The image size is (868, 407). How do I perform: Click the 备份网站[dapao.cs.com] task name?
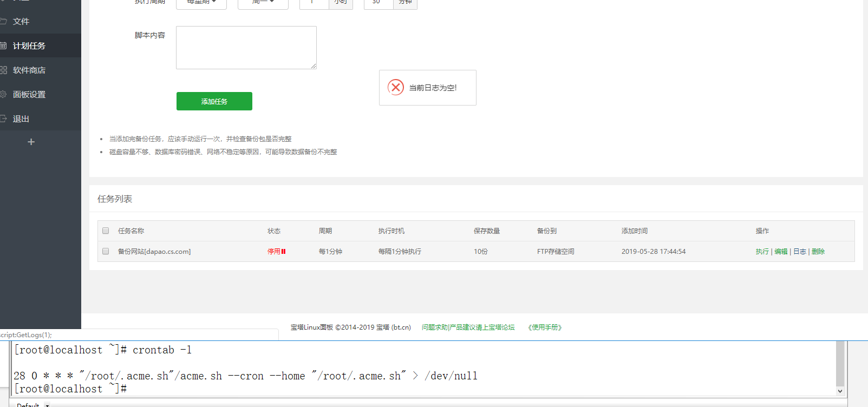click(154, 252)
